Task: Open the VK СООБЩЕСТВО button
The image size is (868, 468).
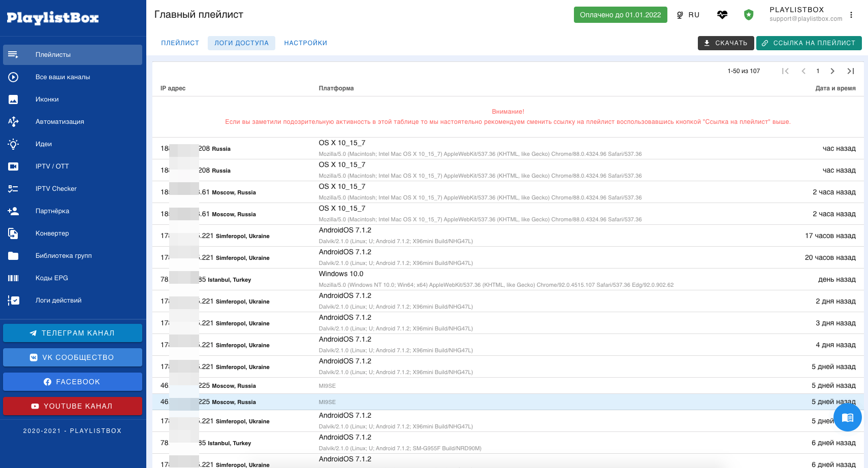Action: coord(73,357)
